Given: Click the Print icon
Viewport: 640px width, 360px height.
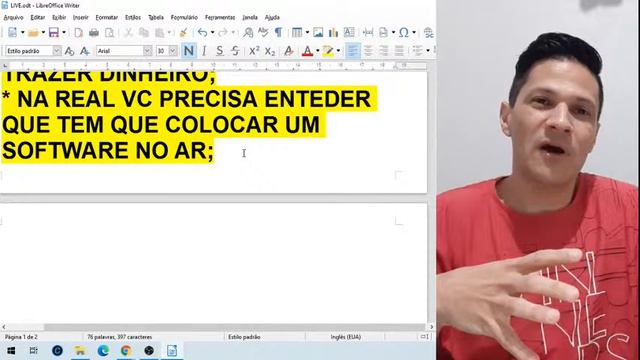Looking at the screenshot, I should coord(94,32).
